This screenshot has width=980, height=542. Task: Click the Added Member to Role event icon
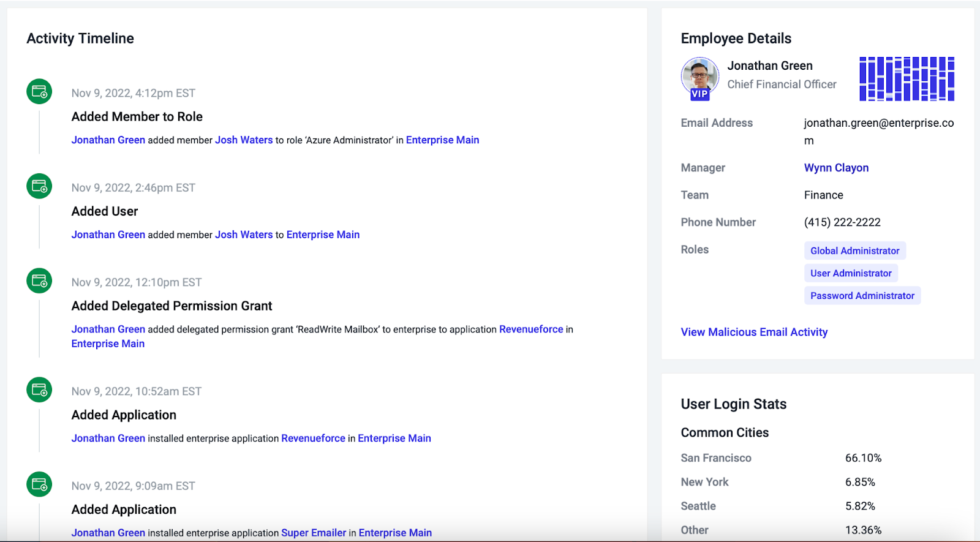[x=39, y=92]
